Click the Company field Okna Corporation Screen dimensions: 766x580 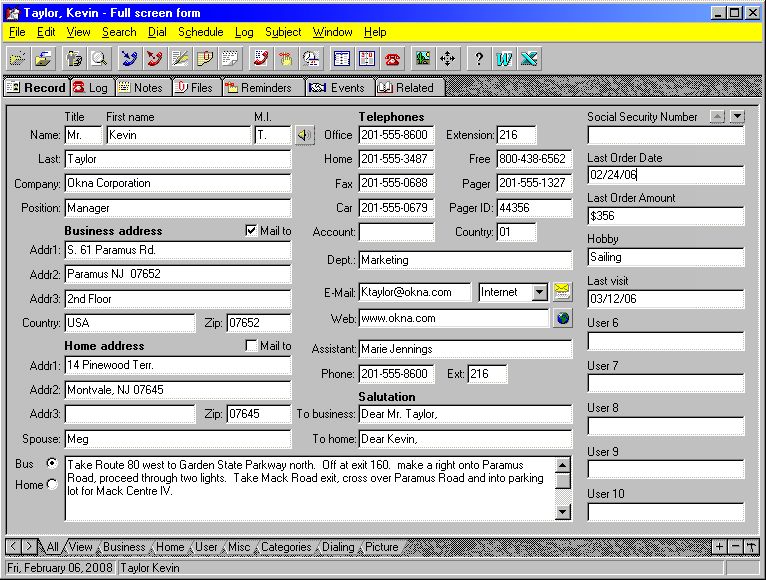click(x=178, y=183)
